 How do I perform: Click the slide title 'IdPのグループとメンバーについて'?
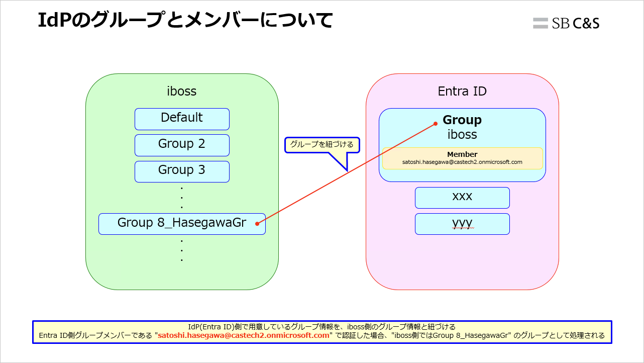point(185,21)
